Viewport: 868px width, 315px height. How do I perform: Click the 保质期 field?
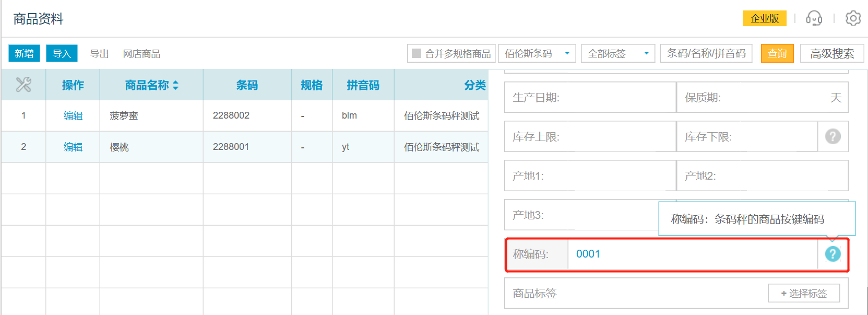pos(763,97)
